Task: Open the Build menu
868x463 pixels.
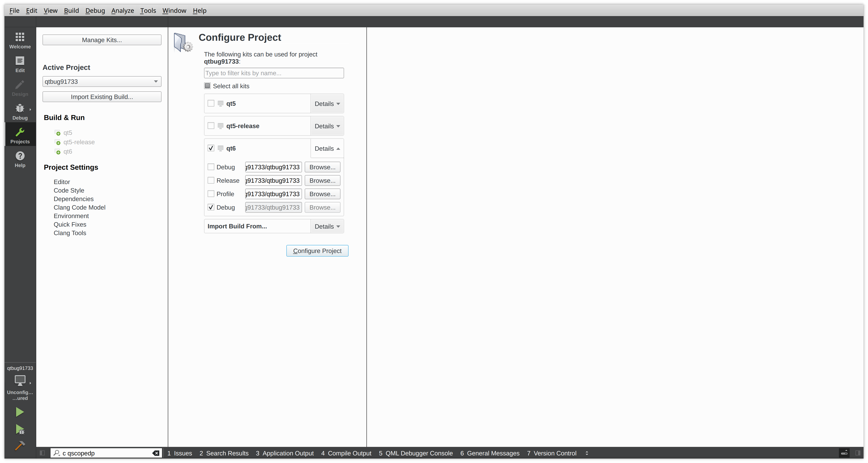Action: coord(71,11)
